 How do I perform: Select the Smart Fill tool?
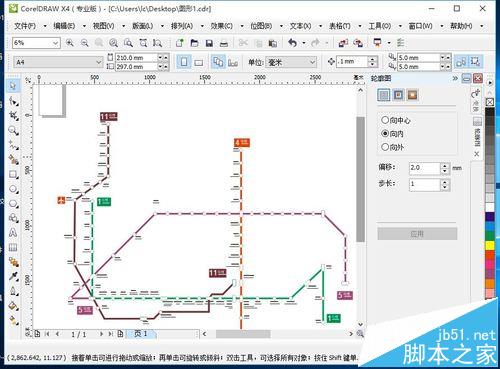pos(13,160)
